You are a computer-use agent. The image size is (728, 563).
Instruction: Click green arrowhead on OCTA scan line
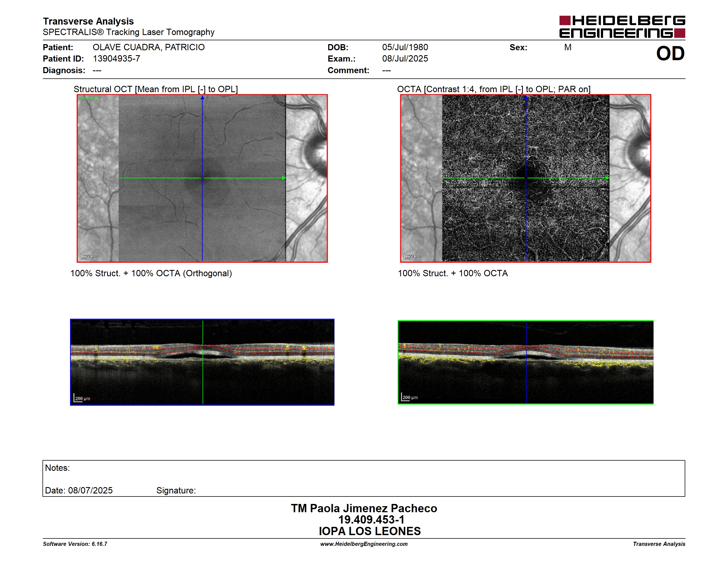click(607, 178)
